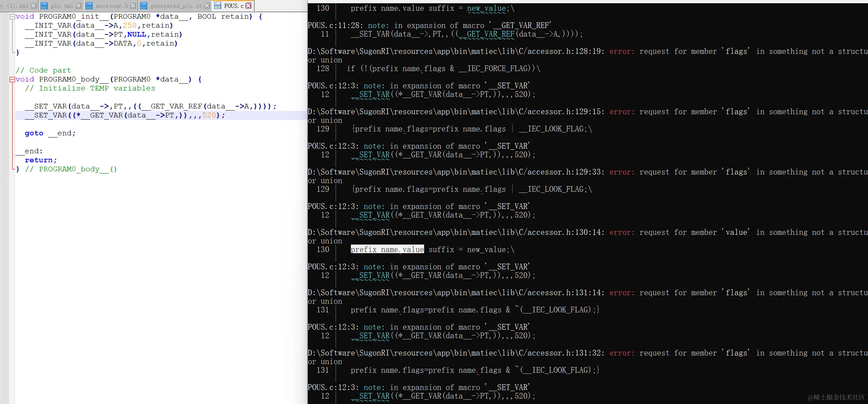Close the generated_plc.st tab
The image size is (868, 404).
click(207, 6)
